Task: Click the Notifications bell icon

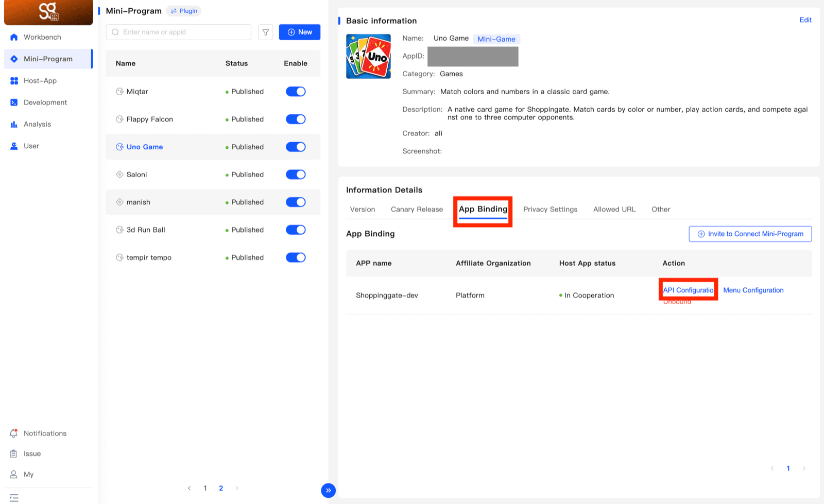Action: point(14,433)
